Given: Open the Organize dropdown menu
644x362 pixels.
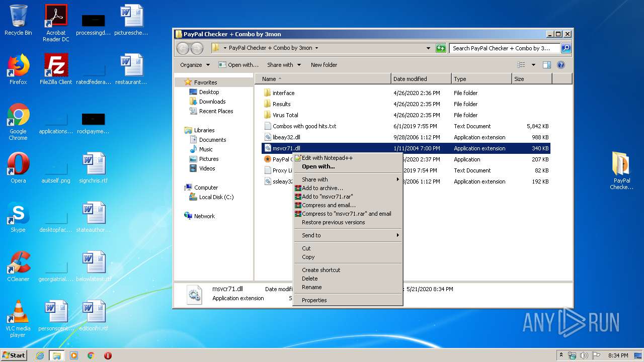Looking at the screenshot, I should (x=195, y=65).
